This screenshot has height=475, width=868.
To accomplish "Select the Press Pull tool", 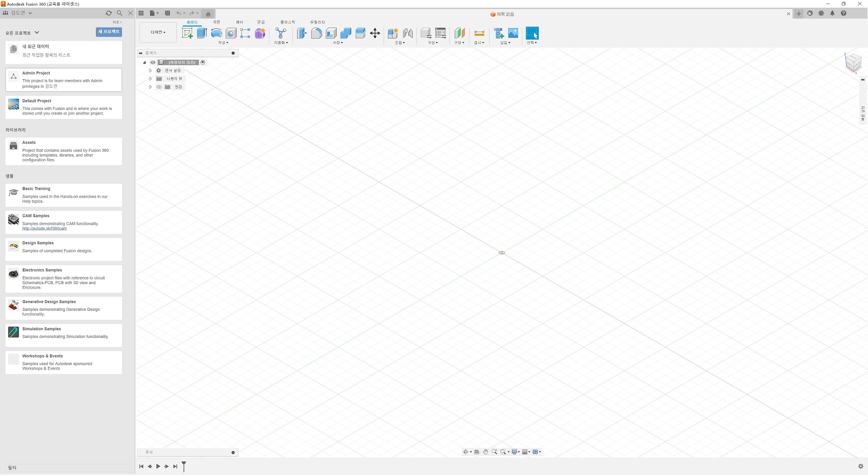I will tap(302, 33).
